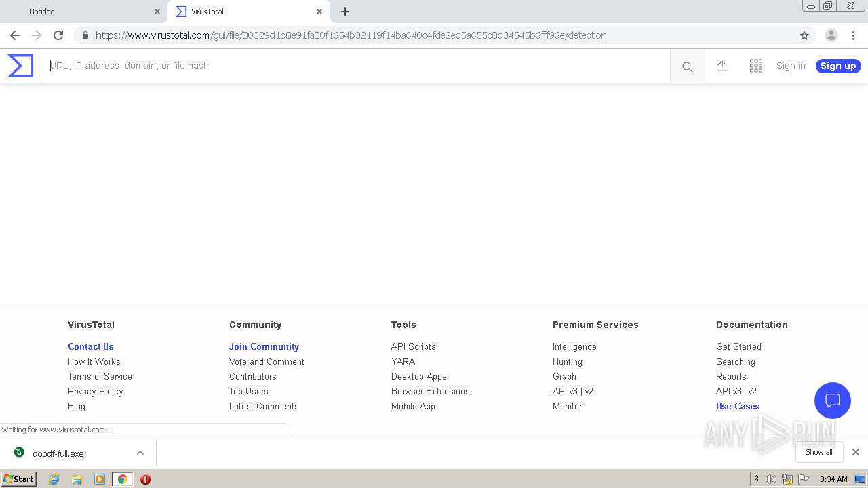Open the Searching documentation link

click(x=736, y=361)
